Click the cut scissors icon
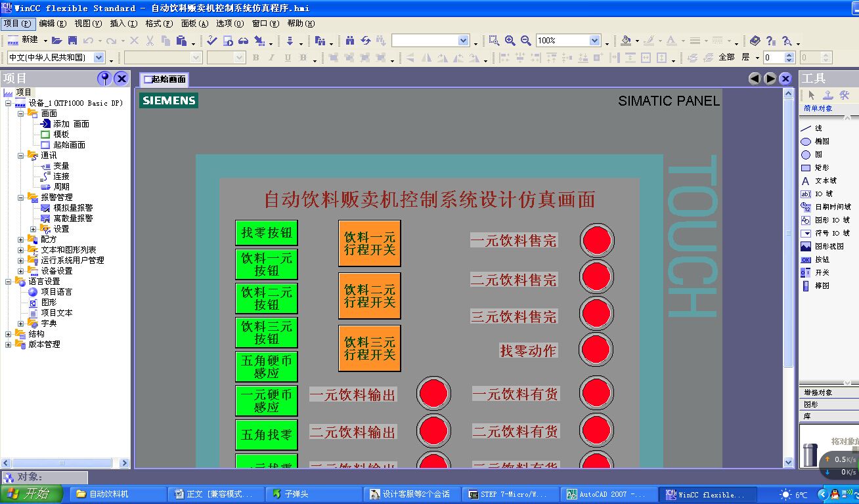The height and width of the screenshot is (504, 859). coord(150,41)
